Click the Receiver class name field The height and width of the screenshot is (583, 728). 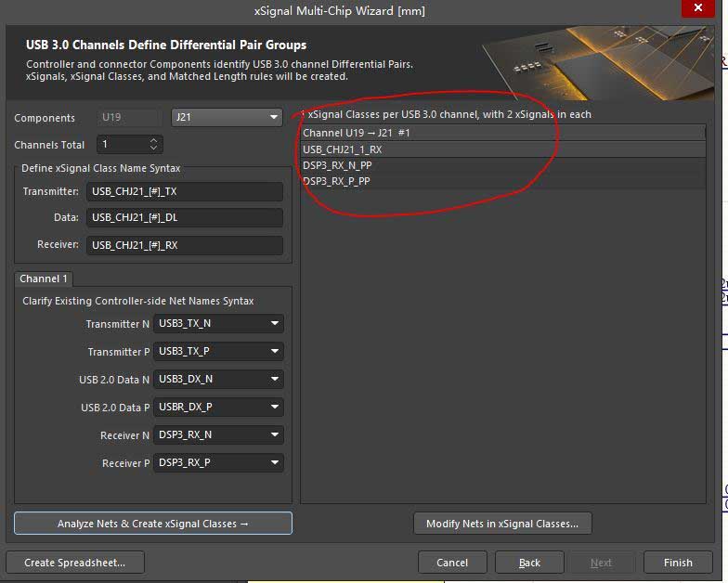pos(184,245)
